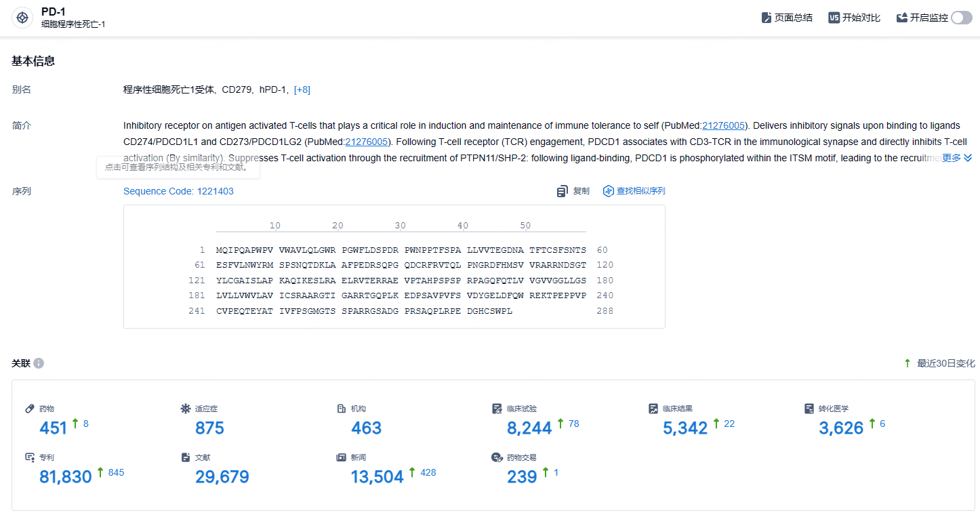This screenshot has height=515, width=980.
Task: Open 专利 count 81,830
Action: tap(66, 477)
